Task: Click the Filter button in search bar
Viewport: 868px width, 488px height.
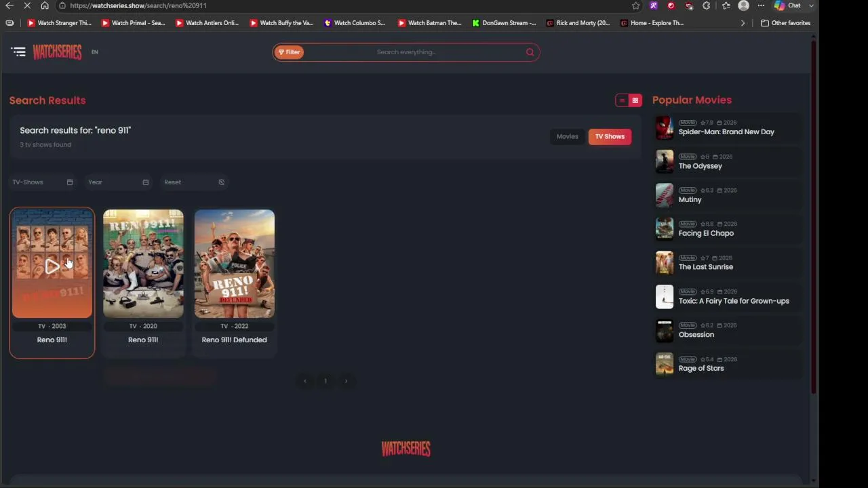Action: [x=289, y=52]
